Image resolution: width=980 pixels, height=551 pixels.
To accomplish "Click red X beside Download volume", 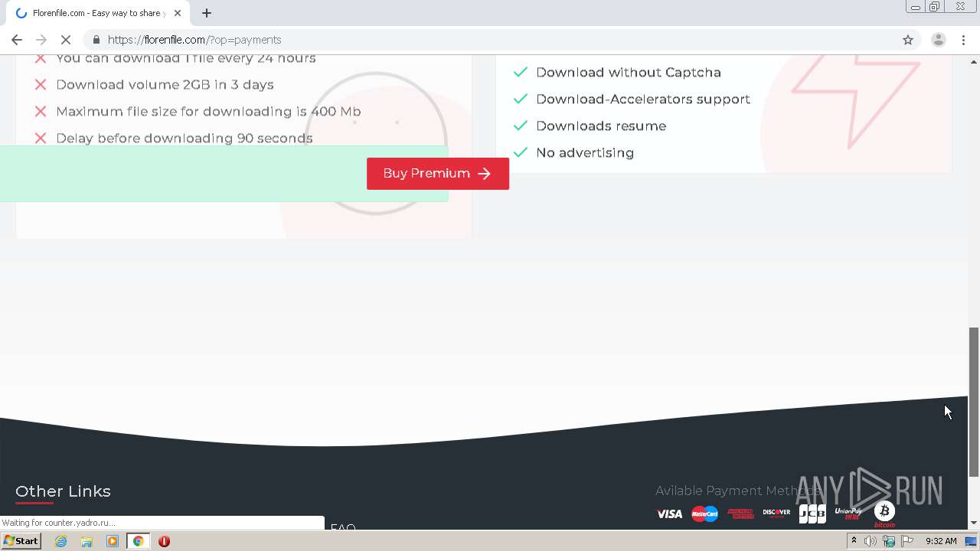I will point(41,85).
